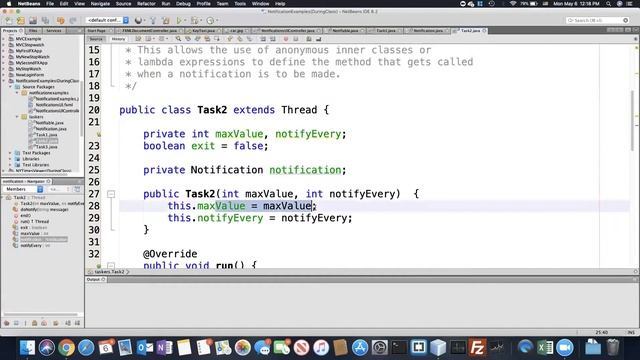
Task: Select the MyStopWatch project
Action: point(28,69)
